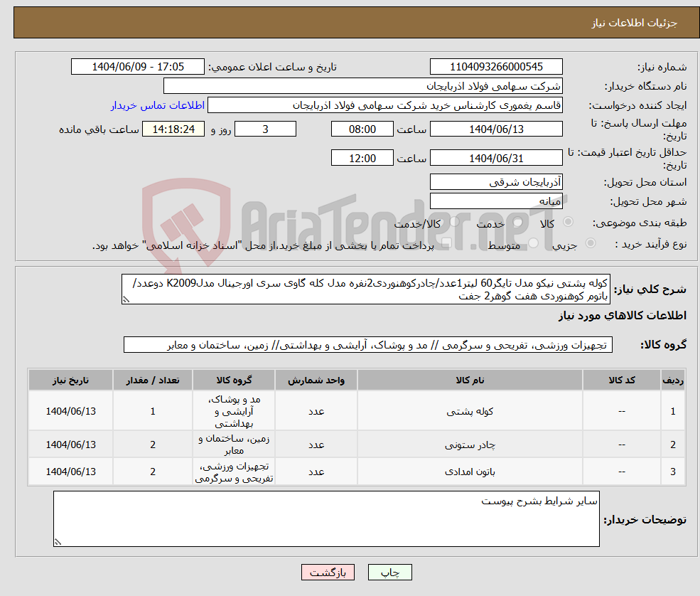Click the resize grip on the توضیحات خریدار textarea

57,541
